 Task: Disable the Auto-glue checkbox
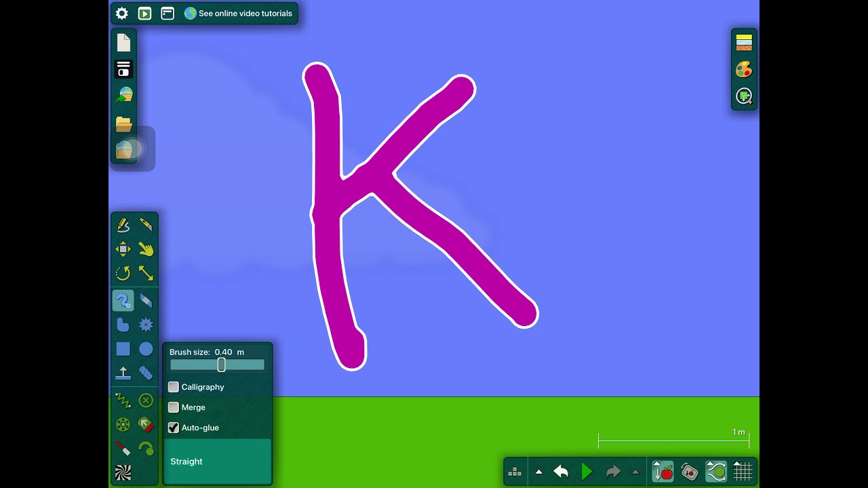[174, 428]
